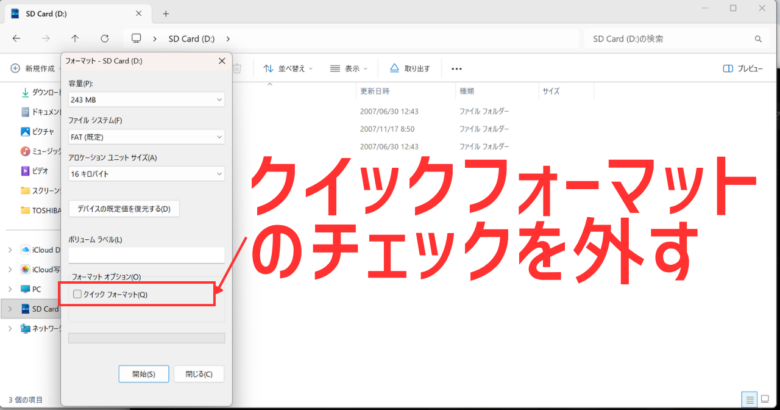Open TOSHIBA folder in the sidebar

pos(40,210)
